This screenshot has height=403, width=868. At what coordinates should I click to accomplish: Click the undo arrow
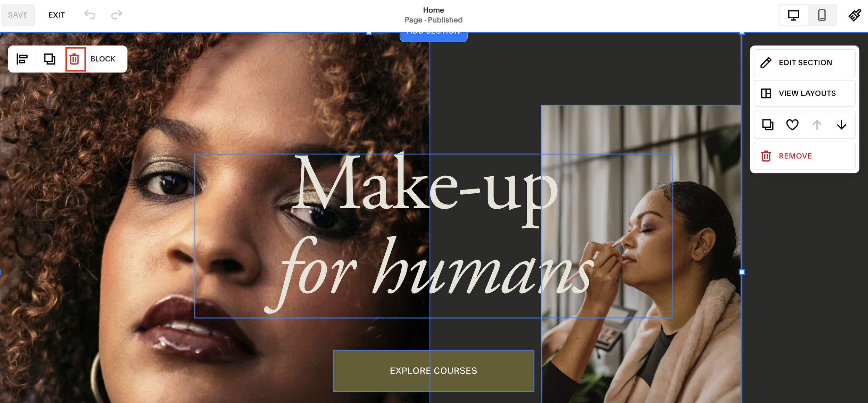[90, 15]
